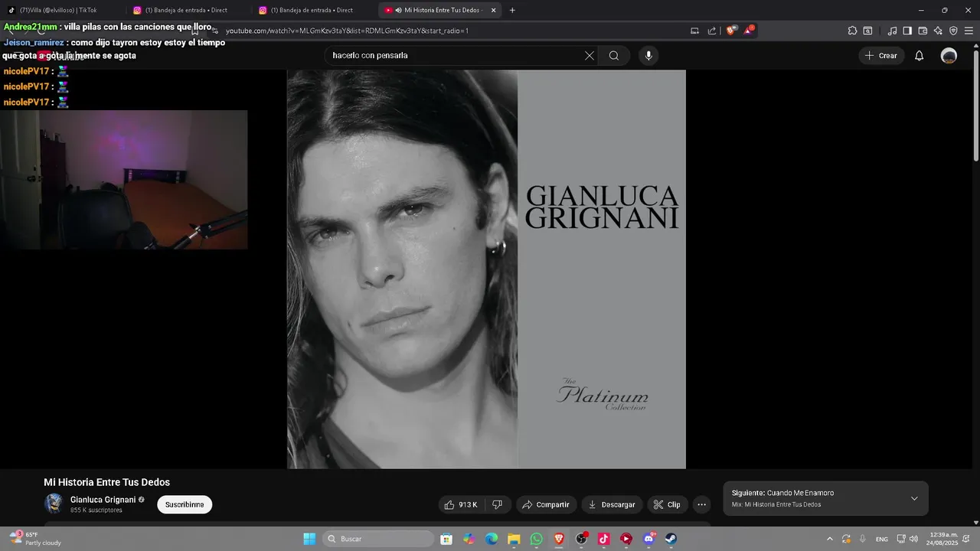Click the video player album cover
Viewport: 980px width, 551px height.
tap(486, 269)
